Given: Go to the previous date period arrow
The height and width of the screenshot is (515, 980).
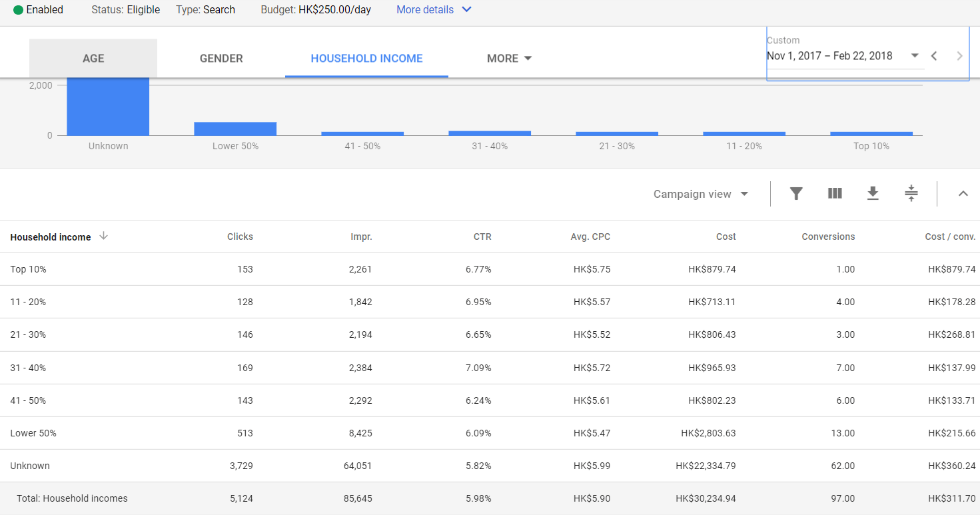Looking at the screenshot, I should (934, 56).
